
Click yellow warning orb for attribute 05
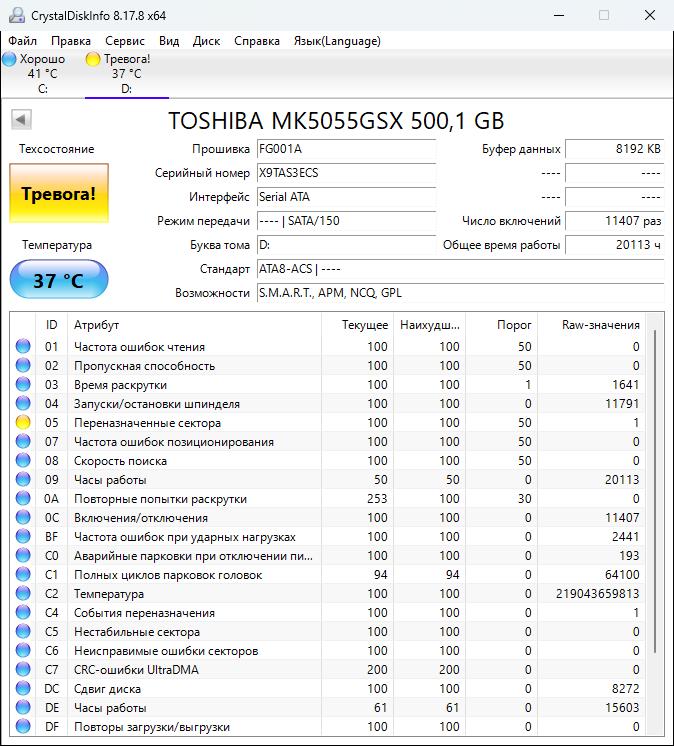23,422
